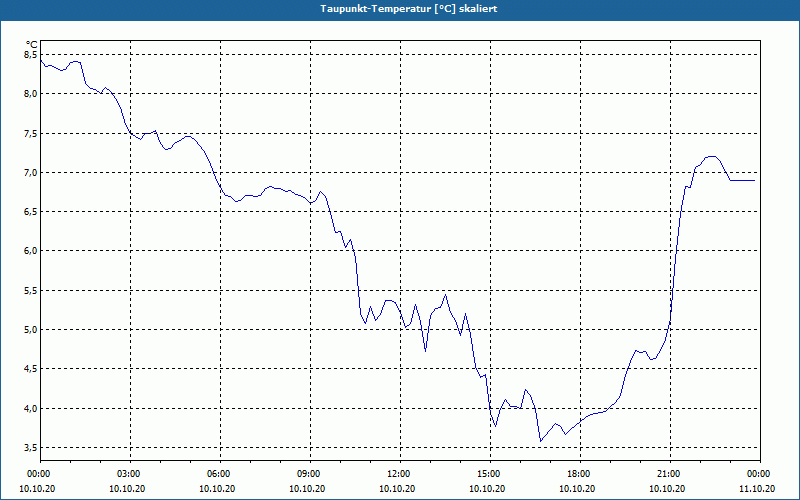
Task: Click the 3,5 y-axis value
Action: tap(30, 448)
